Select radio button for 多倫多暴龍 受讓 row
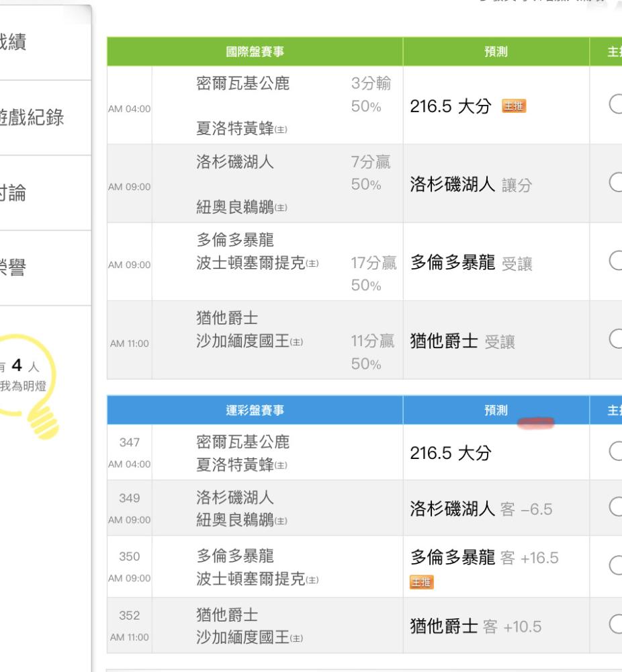 pyautogui.click(x=616, y=261)
